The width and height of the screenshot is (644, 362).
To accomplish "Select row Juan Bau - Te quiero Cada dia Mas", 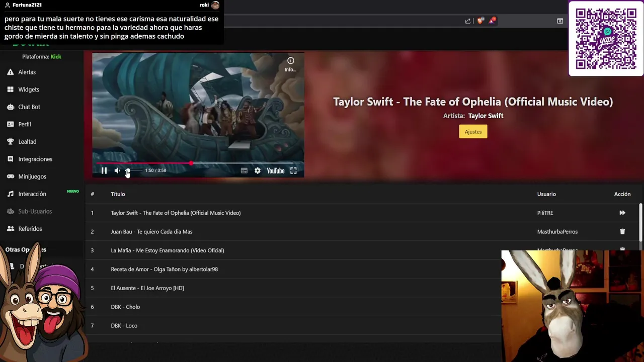I will [362, 232].
